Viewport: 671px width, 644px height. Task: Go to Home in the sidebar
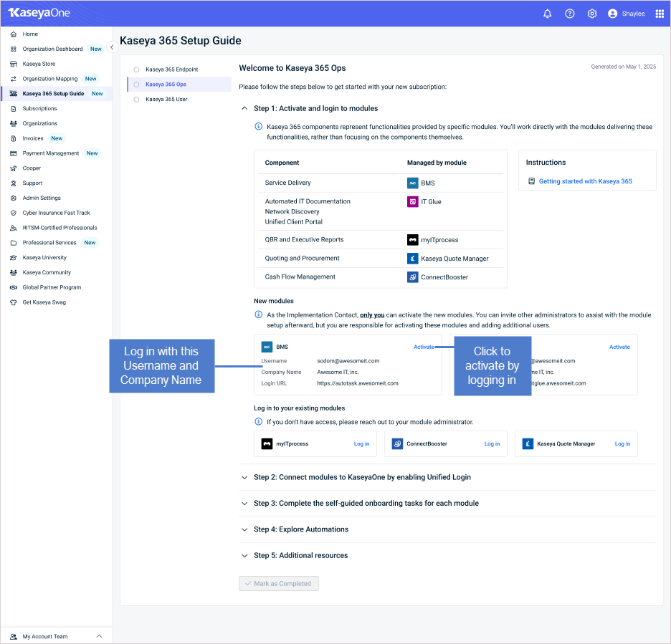(30, 34)
